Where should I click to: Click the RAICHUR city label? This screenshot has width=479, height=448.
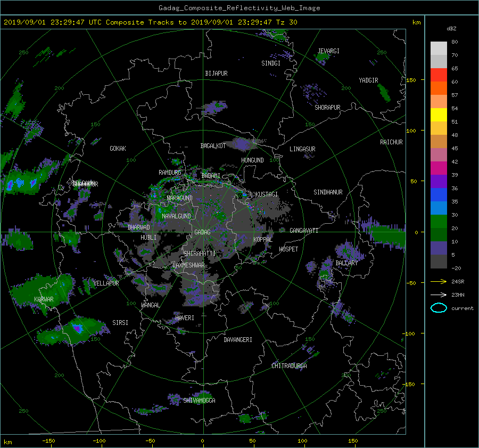tap(391, 142)
